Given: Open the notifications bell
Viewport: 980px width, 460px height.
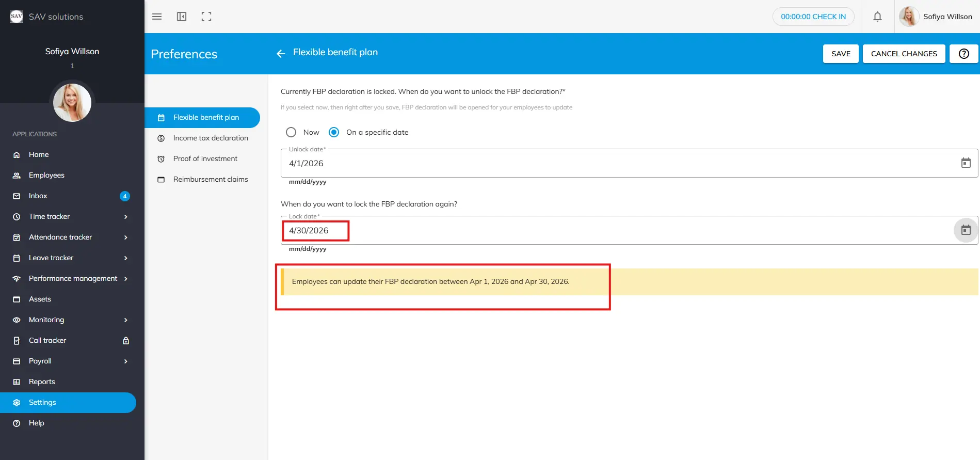Looking at the screenshot, I should click(x=877, y=17).
